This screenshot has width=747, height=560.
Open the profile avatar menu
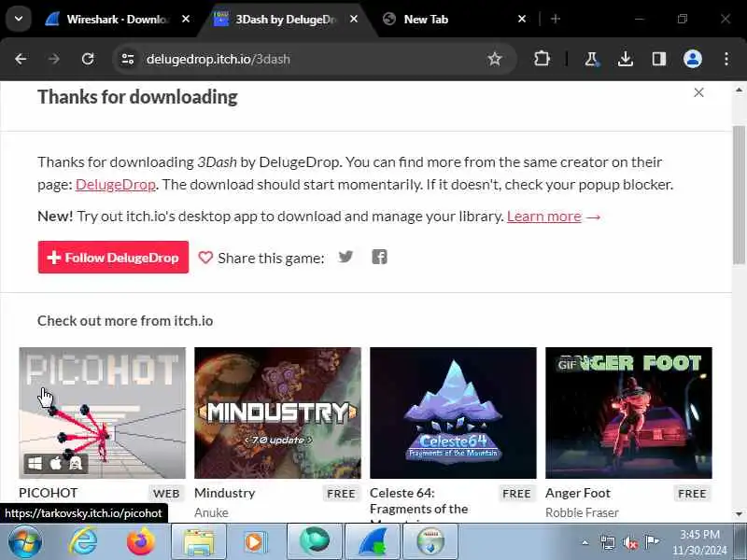(x=693, y=59)
